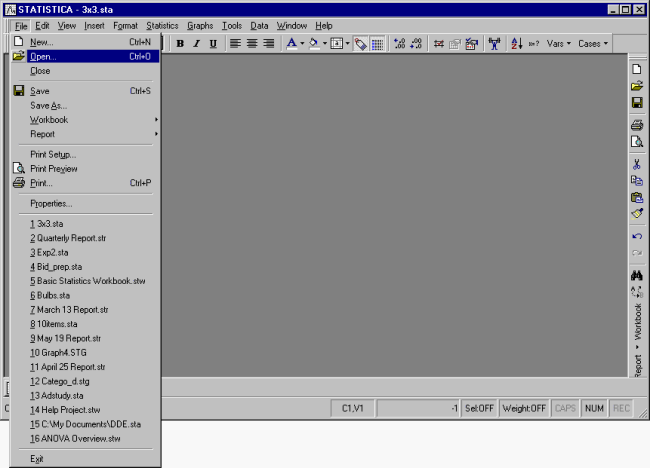Open the Statistics menu
Viewport: 650px width, 468px height.
click(x=162, y=26)
